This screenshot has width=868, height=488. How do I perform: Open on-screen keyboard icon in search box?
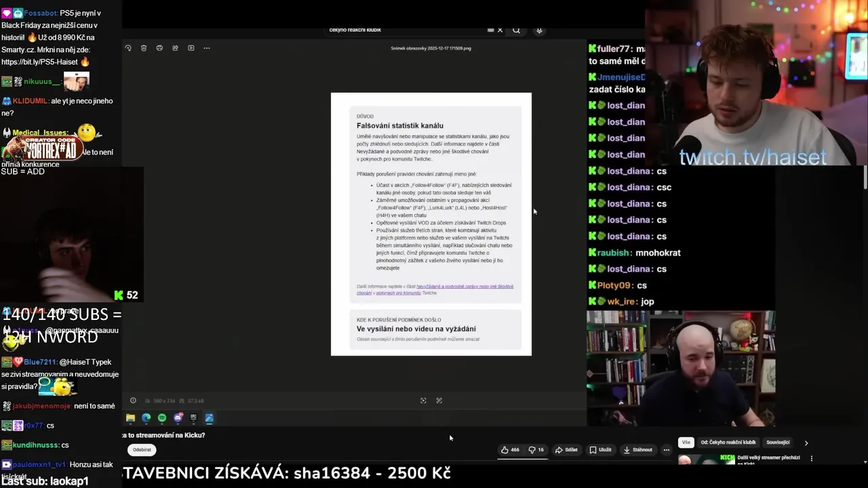coord(490,30)
